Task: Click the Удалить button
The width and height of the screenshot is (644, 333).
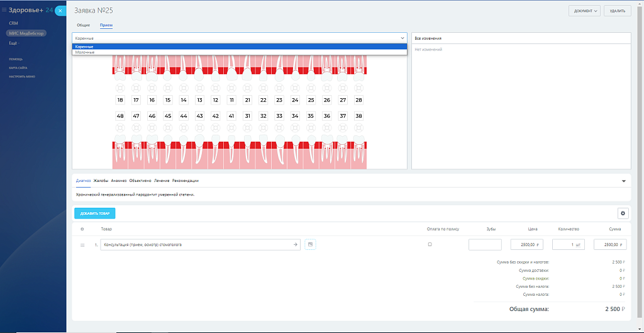Action: pyautogui.click(x=617, y=11)
